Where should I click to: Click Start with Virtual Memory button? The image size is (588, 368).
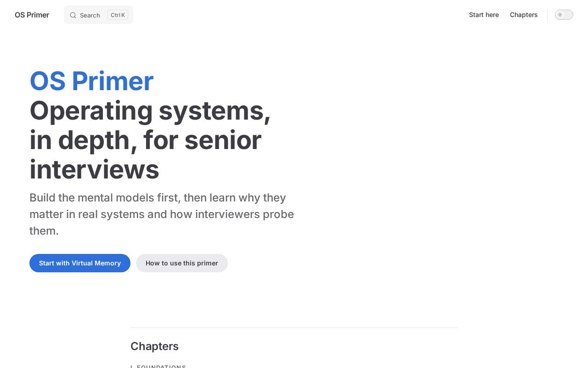point(80,263)
